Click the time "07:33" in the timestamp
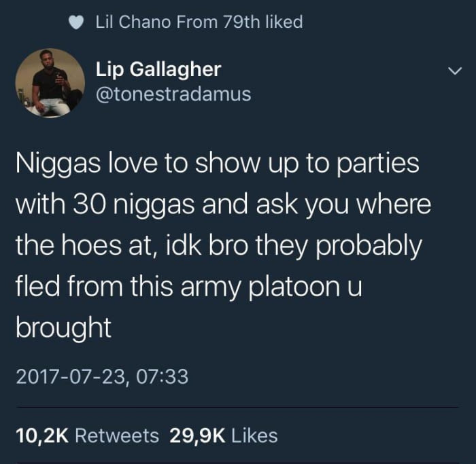476x464 pixels. pyautogui.click(x=162, y=376)
